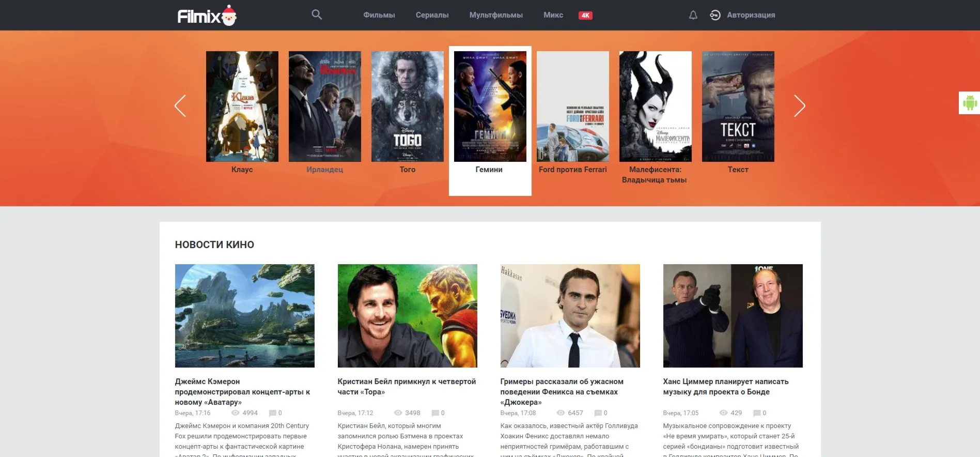
Task: Click the Авторизация link
Action: coord(751,15)
